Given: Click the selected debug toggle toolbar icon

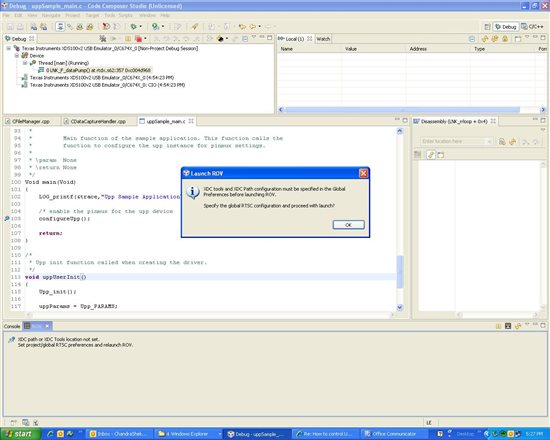Looking at the screenshot, I should tap(60, 27).
